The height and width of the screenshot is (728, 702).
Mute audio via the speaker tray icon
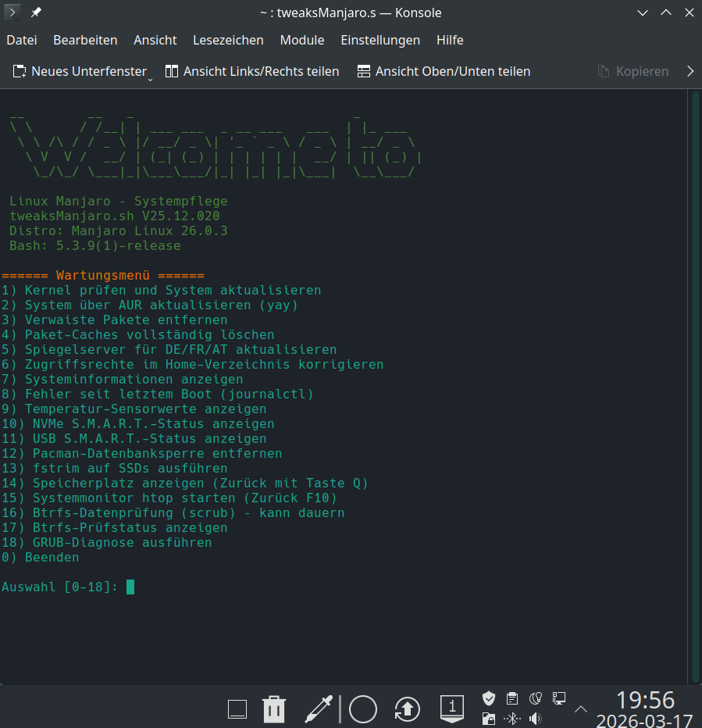(536, 717)
